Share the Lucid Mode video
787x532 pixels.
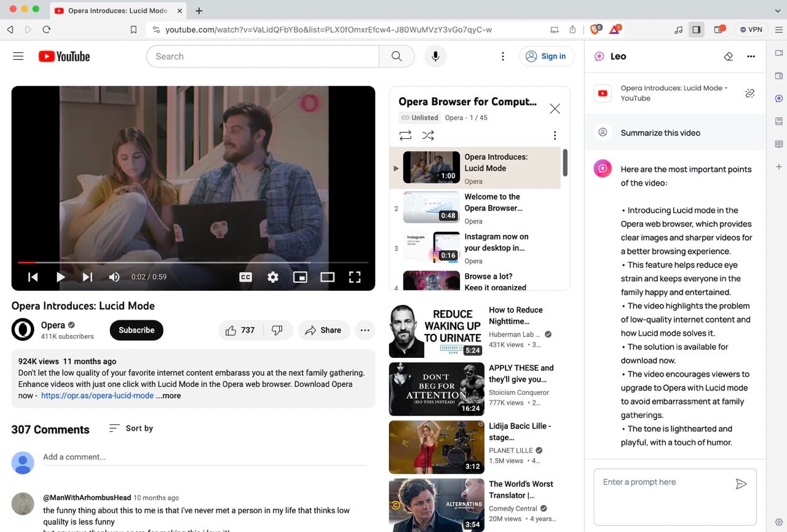coord(323,330)
